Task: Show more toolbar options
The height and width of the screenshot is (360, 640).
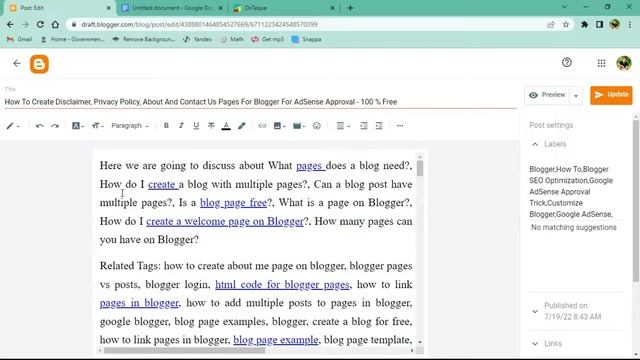Action: (x=400, y=126)
